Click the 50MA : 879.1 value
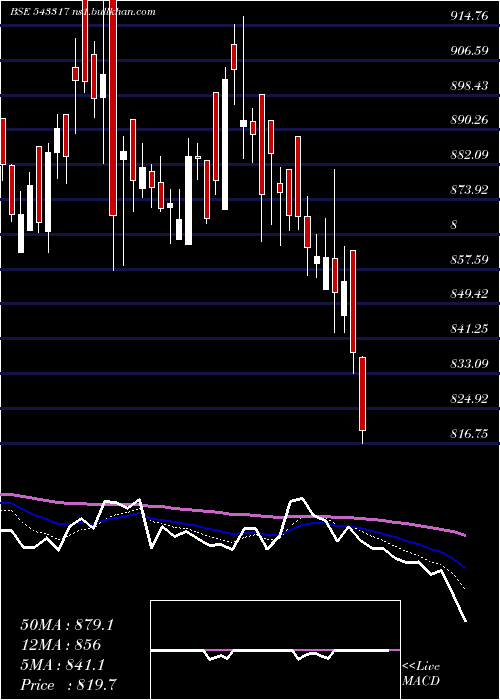This screenshot has width=500, height=700. [x=67, y=625]
